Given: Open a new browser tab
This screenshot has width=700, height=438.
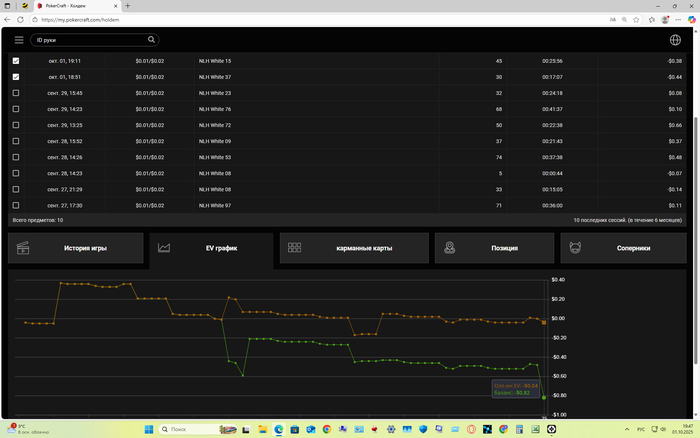Looking at the screenshot, I should click(128, 6).
